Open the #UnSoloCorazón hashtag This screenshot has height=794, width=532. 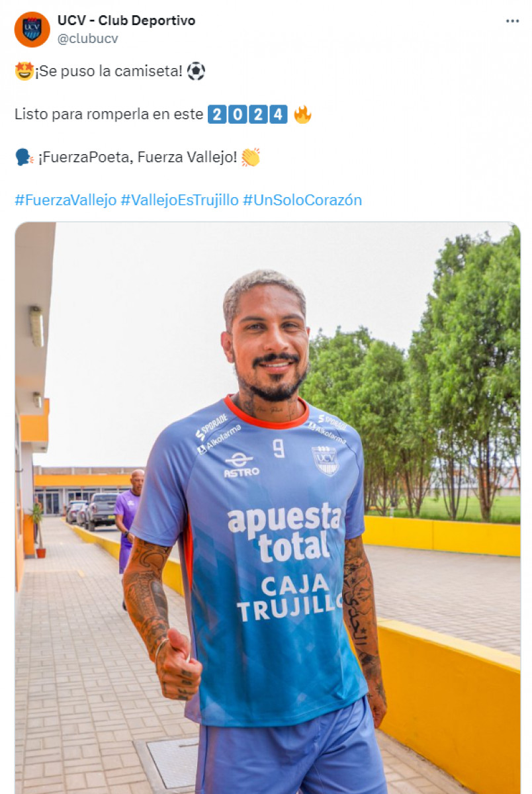(x=302, y=200)
